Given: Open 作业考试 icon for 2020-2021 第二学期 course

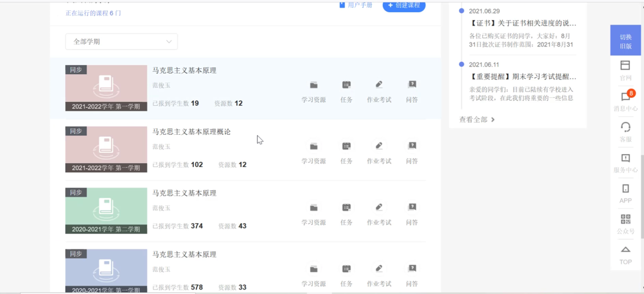Looking at the screenshot, I should [x=379, y=208].
